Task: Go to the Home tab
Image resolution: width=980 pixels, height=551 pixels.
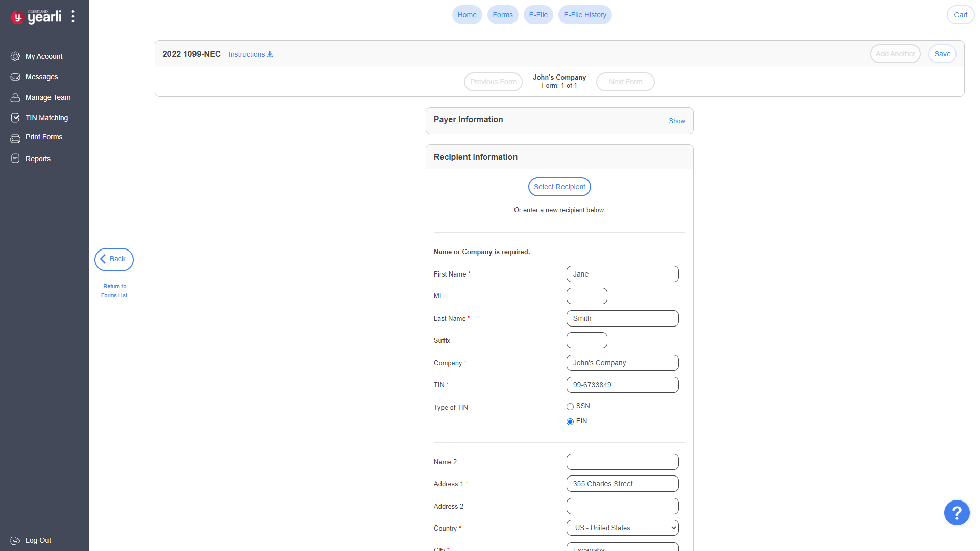Action: tap(467, 15)
